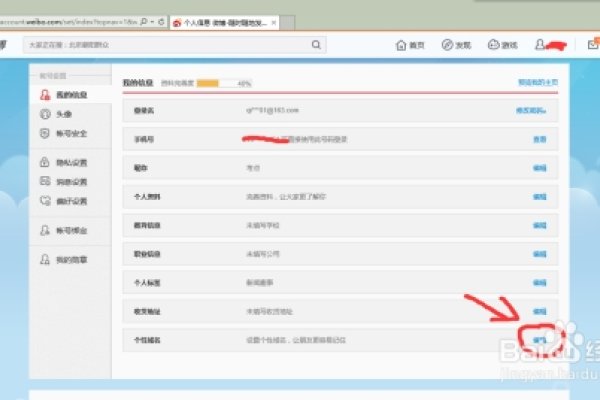600x400 pixels.
Task: Click the 帐号设置 sidebar header text
Action: (x=53, y=76)
